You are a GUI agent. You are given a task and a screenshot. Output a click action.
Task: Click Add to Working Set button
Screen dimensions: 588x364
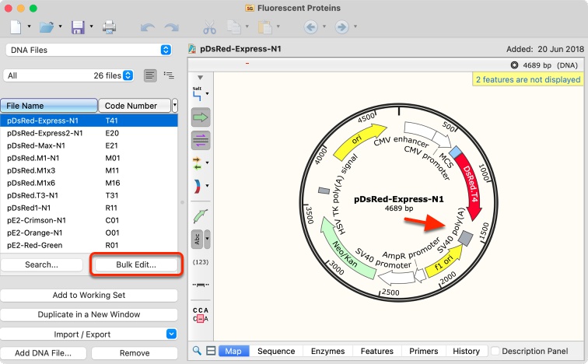[x=89, y=295]
